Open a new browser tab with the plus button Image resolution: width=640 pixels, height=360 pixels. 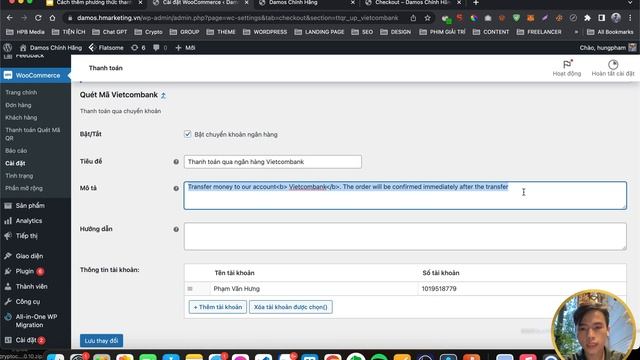pyautogui.click(x=476, y=3)
